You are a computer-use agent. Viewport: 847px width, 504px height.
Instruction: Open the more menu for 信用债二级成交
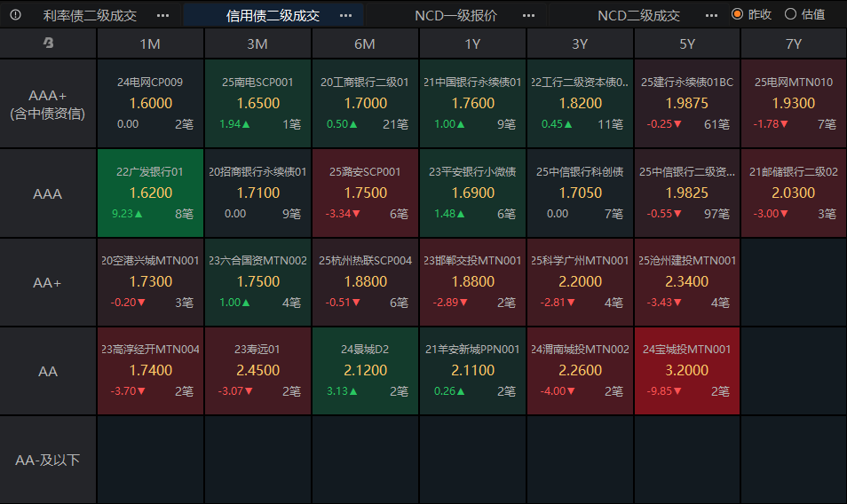[345, 16]
